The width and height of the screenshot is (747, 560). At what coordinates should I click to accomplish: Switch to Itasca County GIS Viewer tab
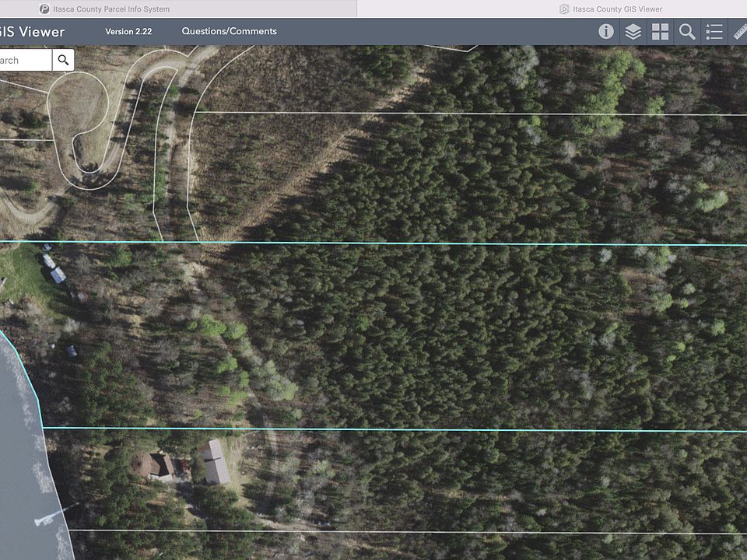click(x=617, y=9)
